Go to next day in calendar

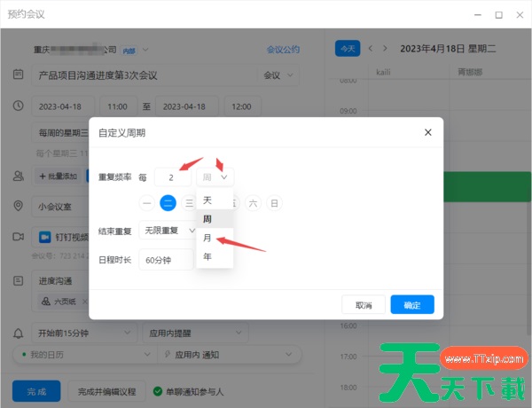click(385, 49)
